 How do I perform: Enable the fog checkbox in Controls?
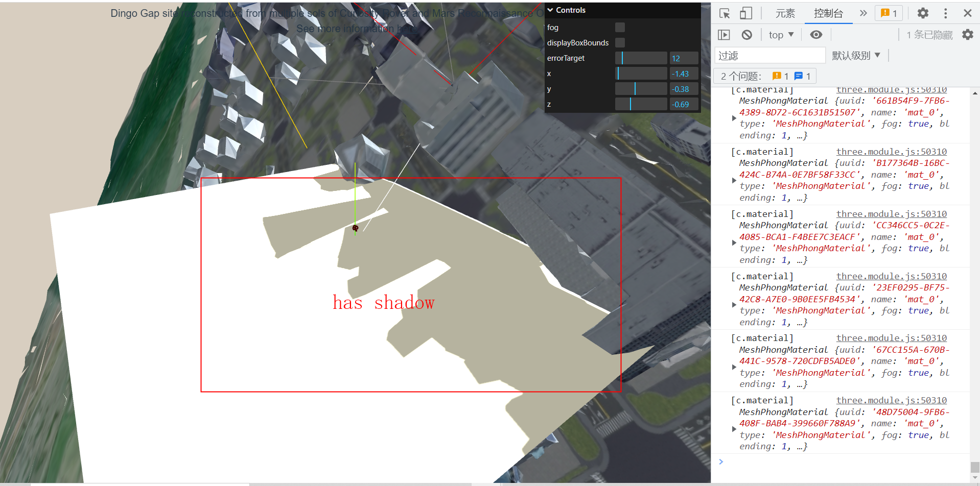tap(620, 27)
